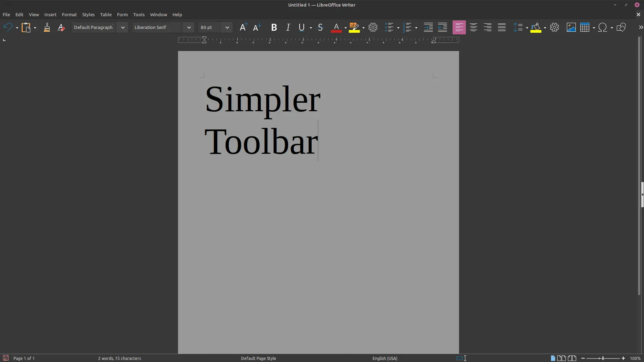Click the Insert Special Character omega icon
Image resolution: width=644 pixels, height=362 pixels.
(x=602, y=28)
